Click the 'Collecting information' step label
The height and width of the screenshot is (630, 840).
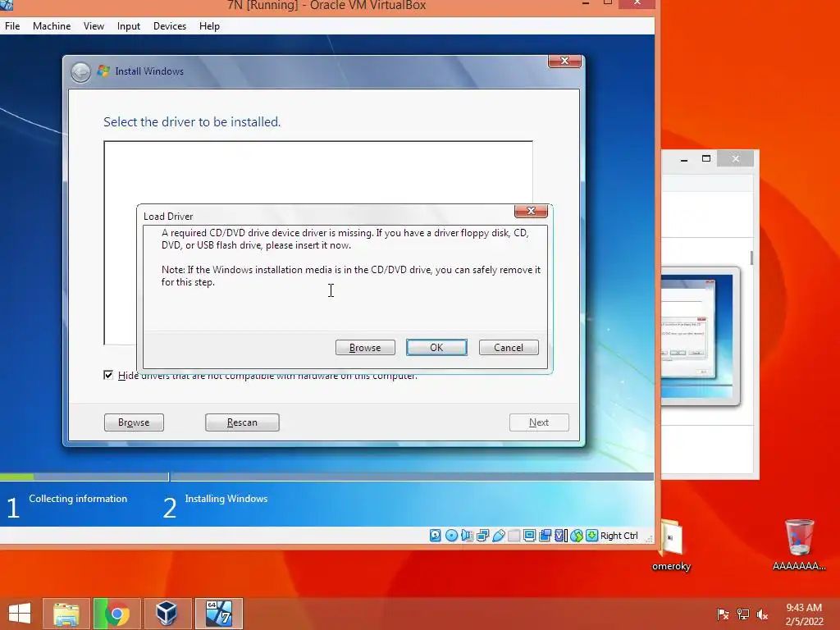[x=78, y=498]
